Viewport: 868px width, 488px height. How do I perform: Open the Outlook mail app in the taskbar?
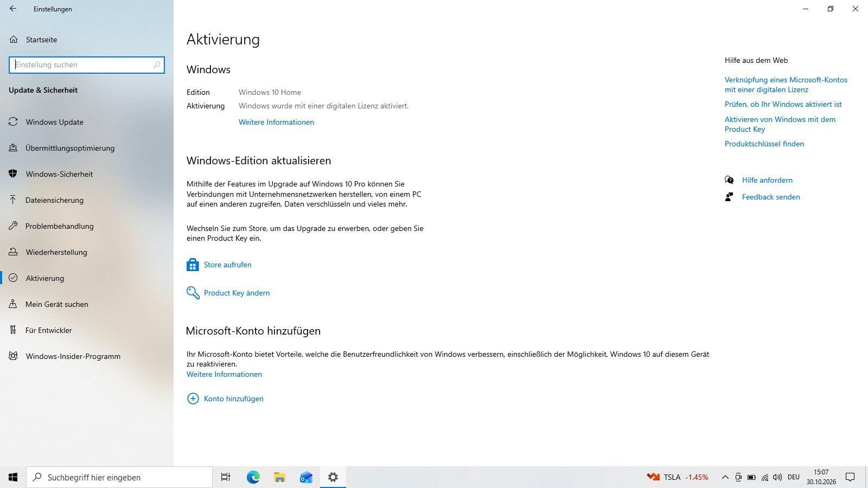[306, 477]
